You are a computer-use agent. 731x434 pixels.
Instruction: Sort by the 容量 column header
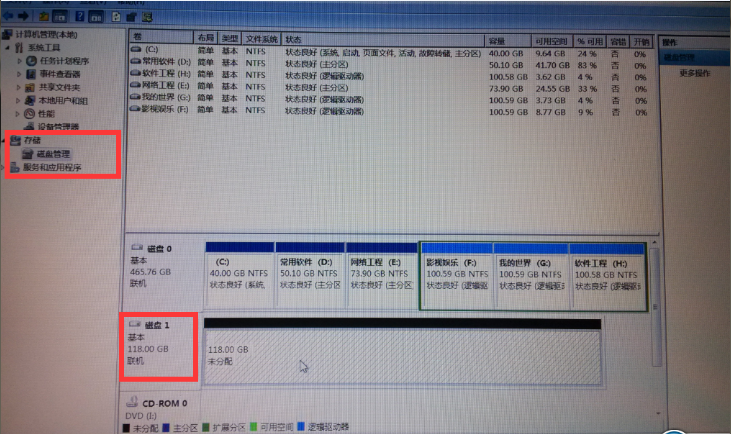click(x=508, y=41)
